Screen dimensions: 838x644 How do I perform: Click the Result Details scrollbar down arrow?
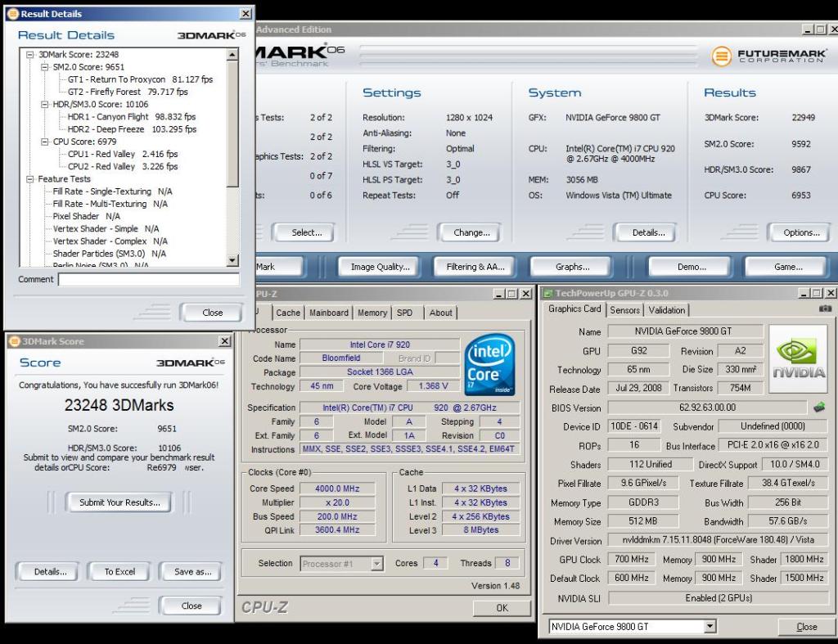[x=232, y=260]
